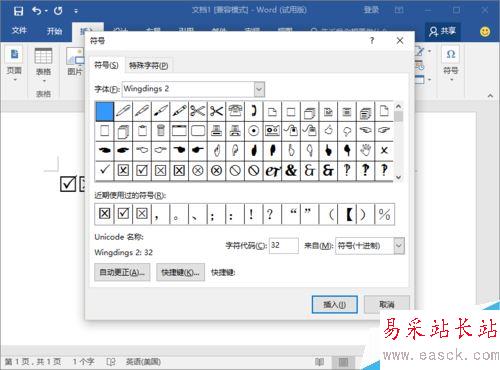Select the circled dot target symbol

coord(254,131)
